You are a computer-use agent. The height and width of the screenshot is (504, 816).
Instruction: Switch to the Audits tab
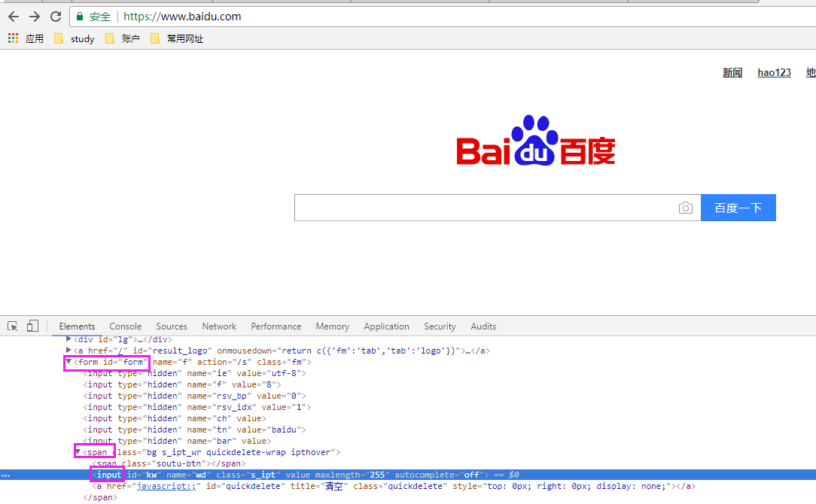pyautogui.click(x=483, y=326)
